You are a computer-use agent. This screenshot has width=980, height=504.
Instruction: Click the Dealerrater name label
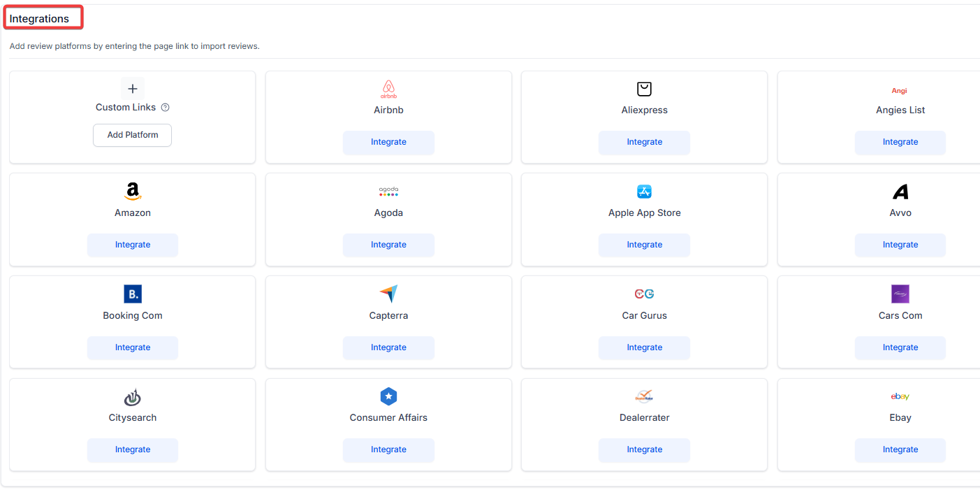[x=644, y=417]
